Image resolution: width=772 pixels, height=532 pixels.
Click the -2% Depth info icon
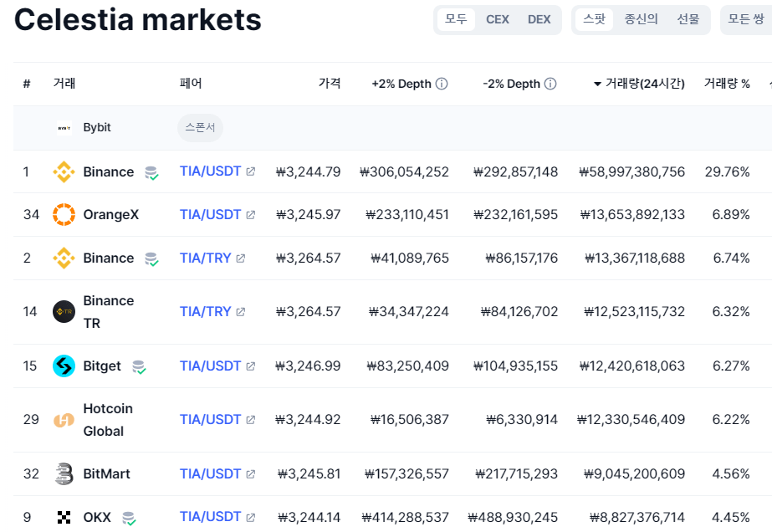pos(551,84)
